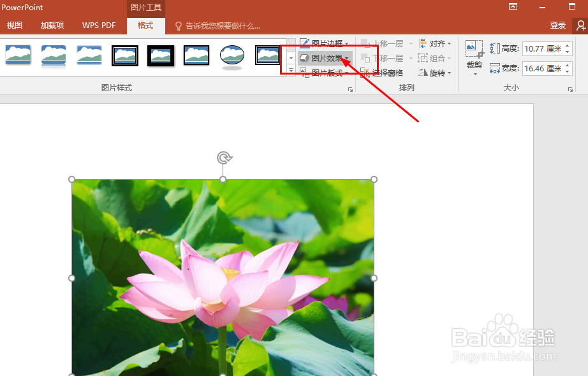Click the 高度 height input field
This screenshot has width=588, height=376.
[543, 48]
